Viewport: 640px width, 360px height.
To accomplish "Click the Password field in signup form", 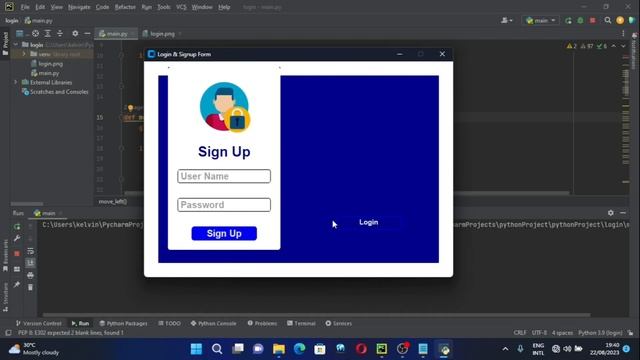I will [224, 205].
